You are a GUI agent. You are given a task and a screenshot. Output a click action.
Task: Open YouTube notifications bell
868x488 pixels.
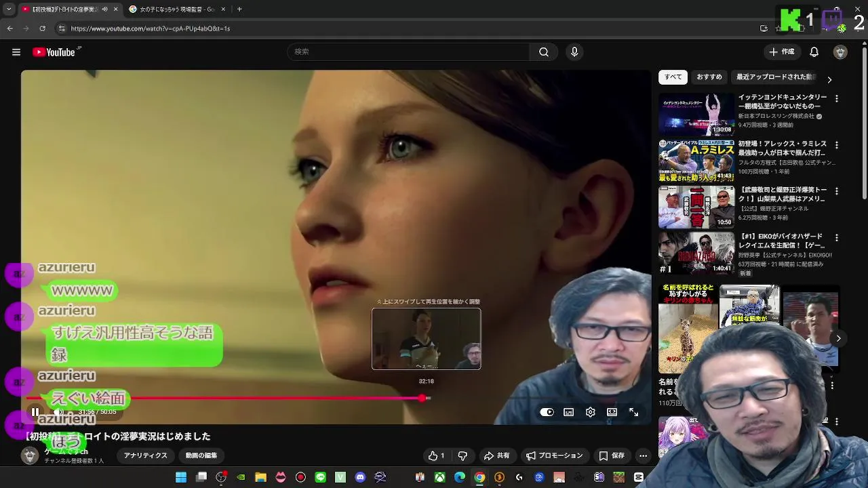[814, 52]
